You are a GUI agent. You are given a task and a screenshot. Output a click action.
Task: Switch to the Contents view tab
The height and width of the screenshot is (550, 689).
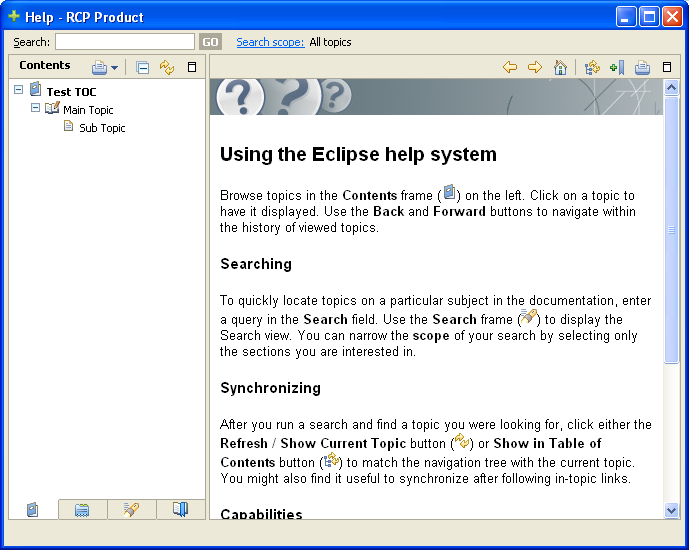33,510
